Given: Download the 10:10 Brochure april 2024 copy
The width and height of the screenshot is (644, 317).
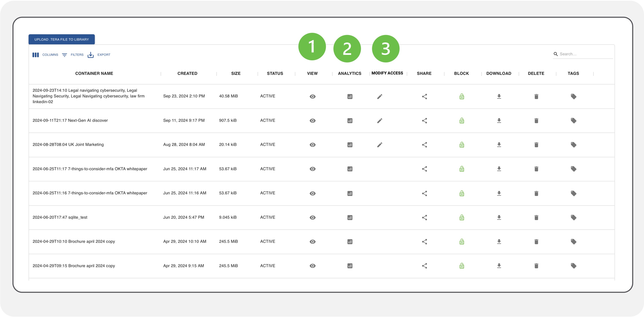Looking at the screenshot, I should (x=499, y=242).
